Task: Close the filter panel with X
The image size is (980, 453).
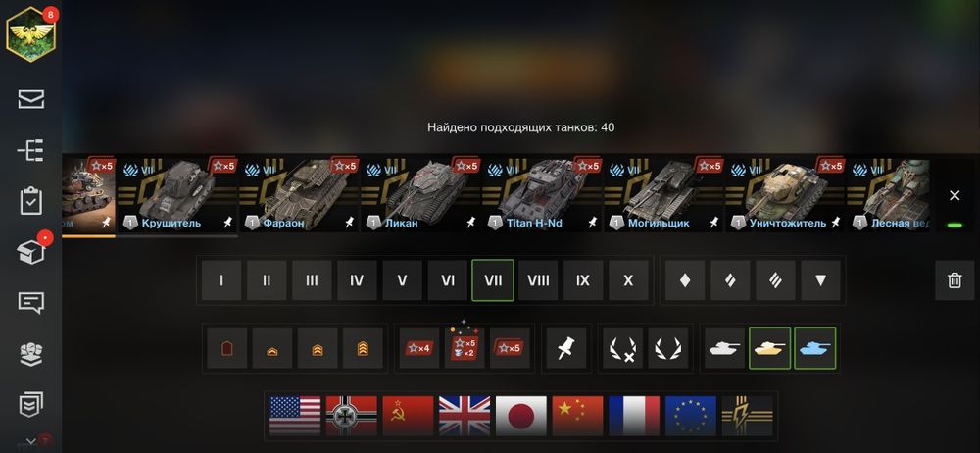Action: pos(955,196)
